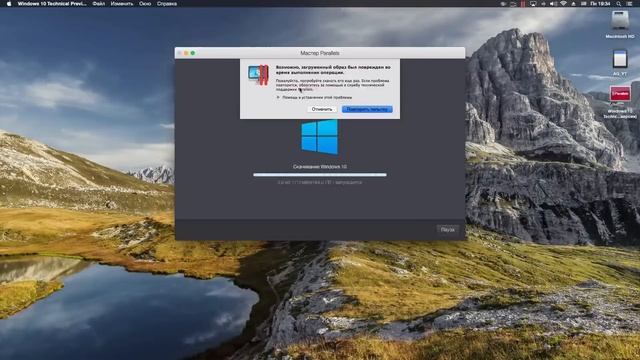The image size is (640, 360).
Task: Open the Notification Center icon
Action: [630, 4]
